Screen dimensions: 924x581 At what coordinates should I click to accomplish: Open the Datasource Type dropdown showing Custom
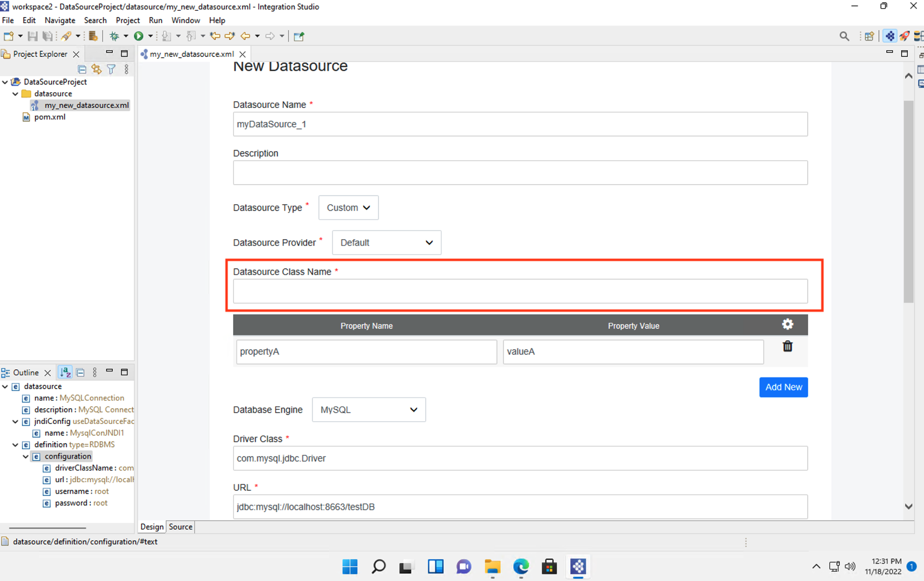[348, 207]
